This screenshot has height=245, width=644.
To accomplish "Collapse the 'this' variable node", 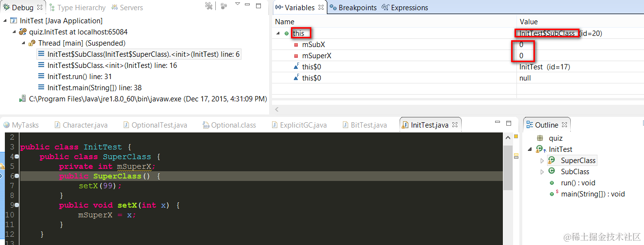I will 278,33.
